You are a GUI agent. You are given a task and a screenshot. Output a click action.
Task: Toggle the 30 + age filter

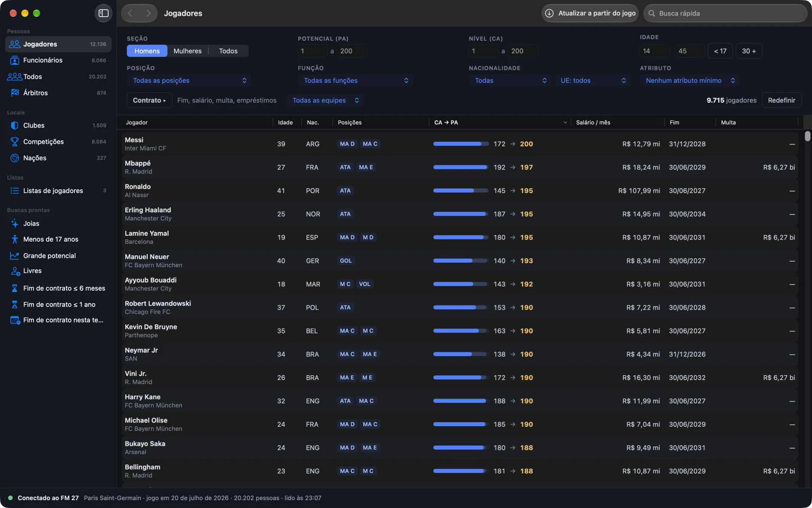749,51
